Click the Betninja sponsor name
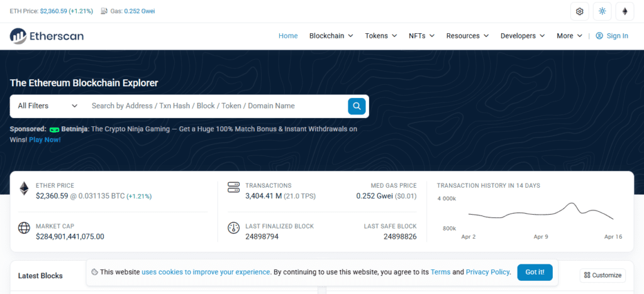The width and height of the screenshot is (644, 294). click(74, 129)
